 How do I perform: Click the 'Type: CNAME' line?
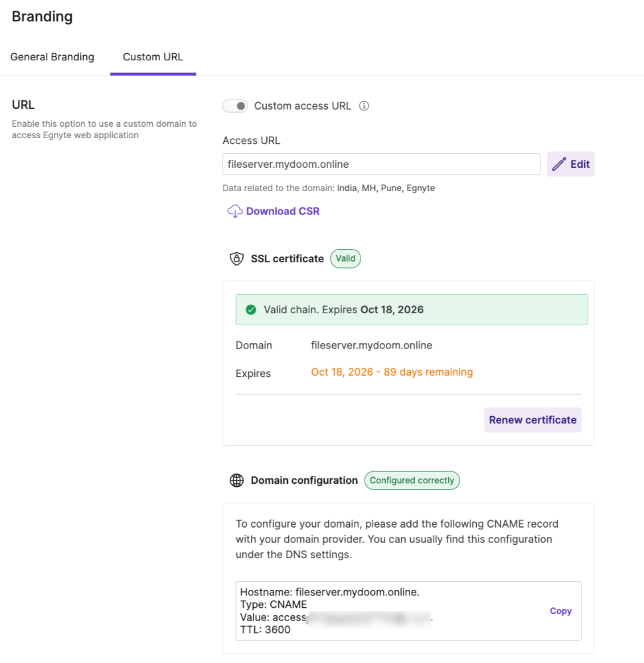point(274,604)
